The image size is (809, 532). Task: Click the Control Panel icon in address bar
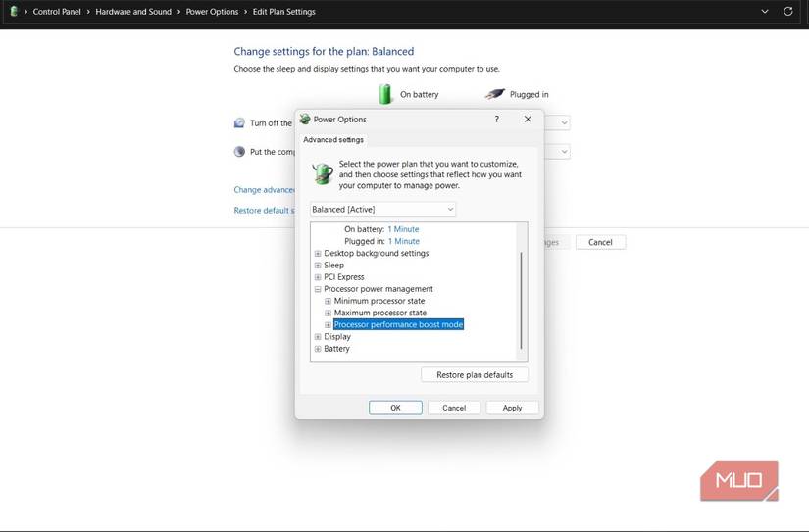14,12
